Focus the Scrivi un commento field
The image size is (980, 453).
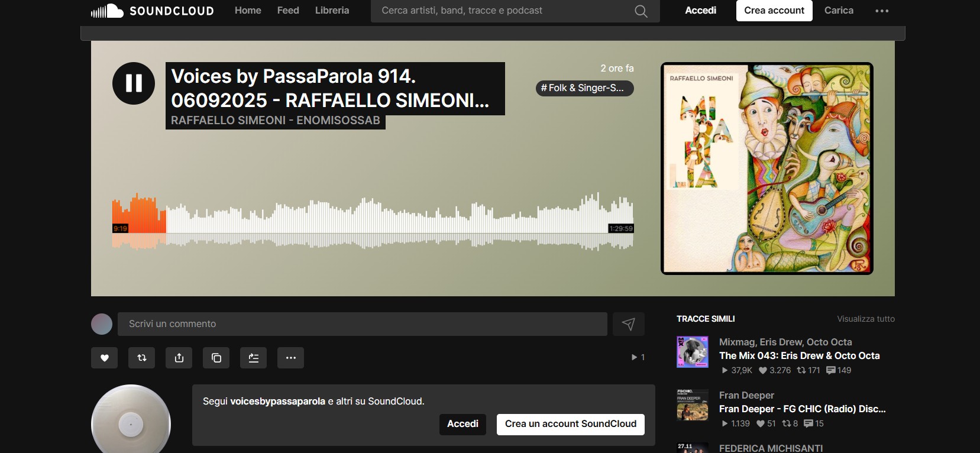click(363, 324)
